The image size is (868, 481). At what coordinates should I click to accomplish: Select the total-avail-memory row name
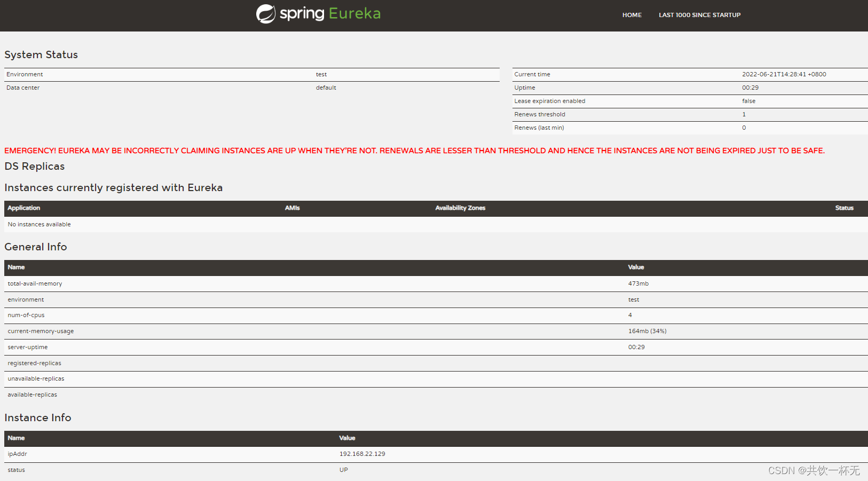pyautogui.click(x=35, y=283)
